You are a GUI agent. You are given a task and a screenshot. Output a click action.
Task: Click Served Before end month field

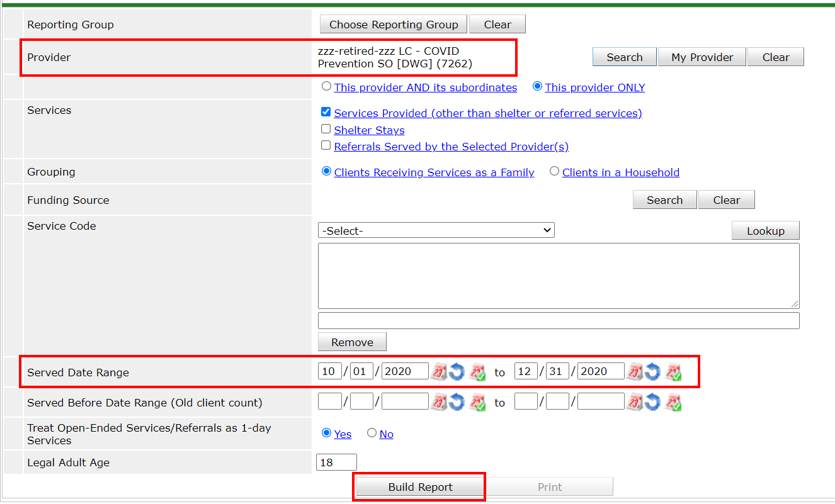[x=526, y=401]
